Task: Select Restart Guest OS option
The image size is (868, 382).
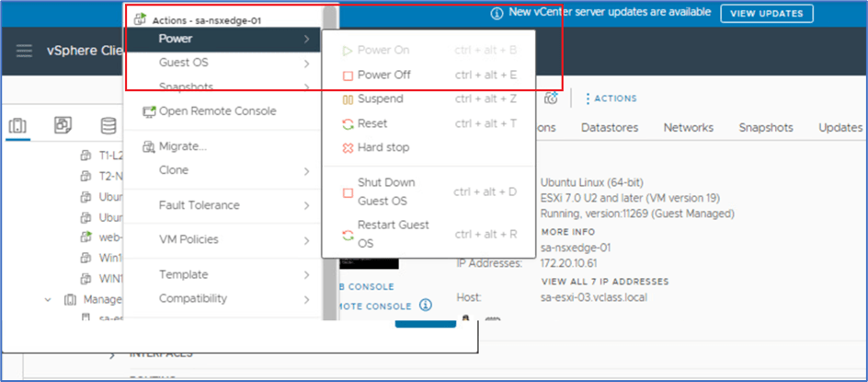Action: pos(393,234)
